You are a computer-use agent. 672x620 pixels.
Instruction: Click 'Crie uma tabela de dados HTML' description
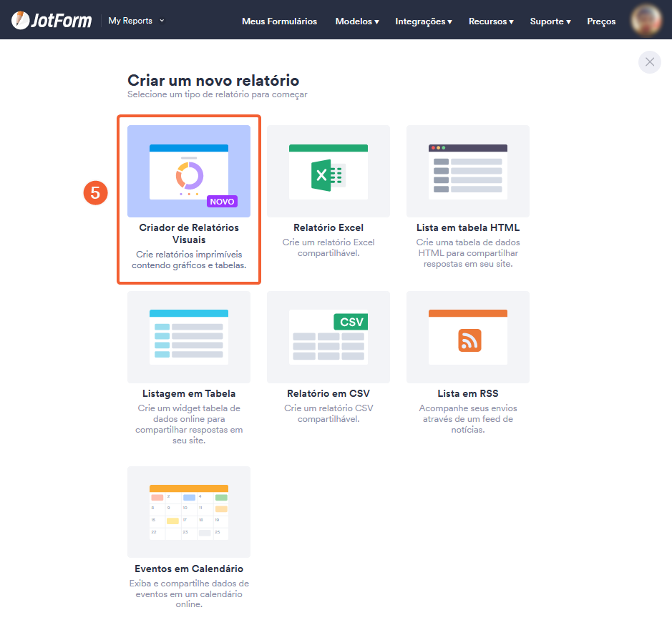468,253
